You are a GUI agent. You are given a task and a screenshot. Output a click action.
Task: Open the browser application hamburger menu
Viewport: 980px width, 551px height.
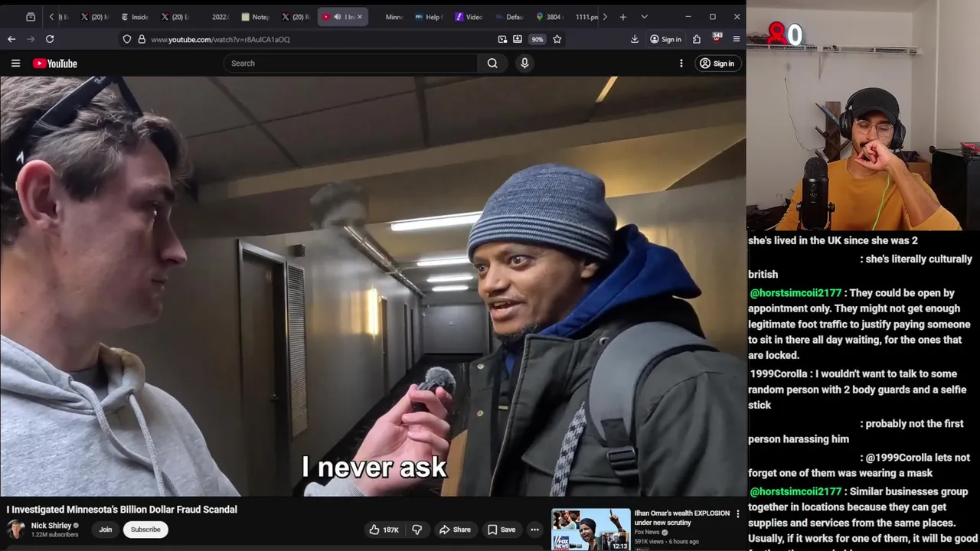pyautogui.click(x=737, y=39)
